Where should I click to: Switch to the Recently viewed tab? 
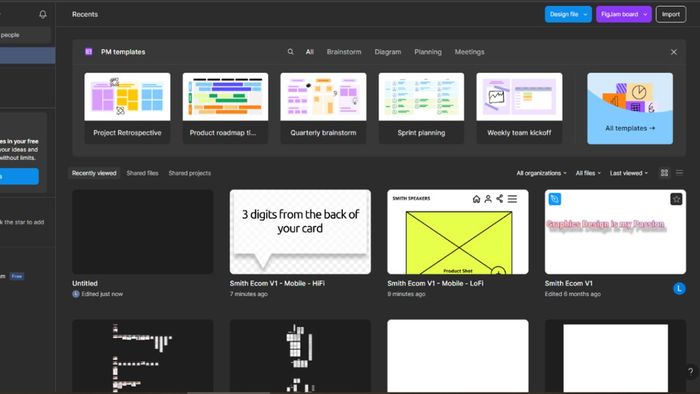pos(94,173)
